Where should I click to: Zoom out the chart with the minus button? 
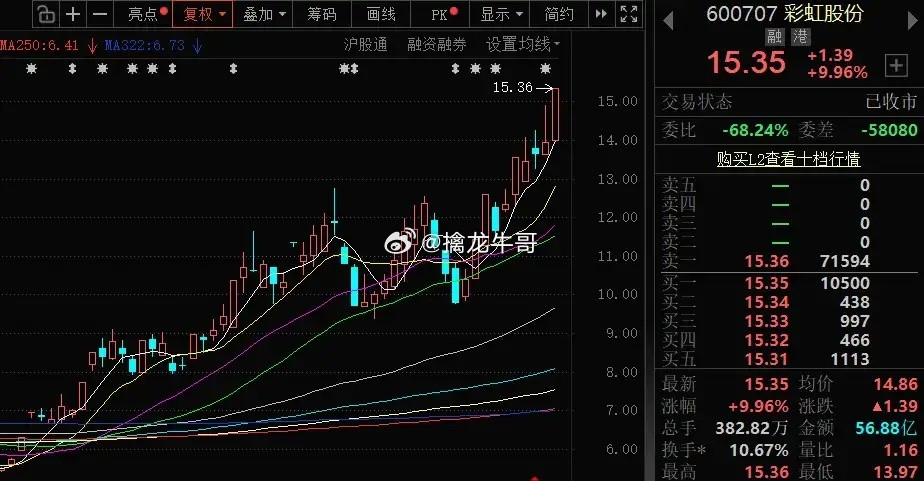pyautogui.click(x=100, y=14)
